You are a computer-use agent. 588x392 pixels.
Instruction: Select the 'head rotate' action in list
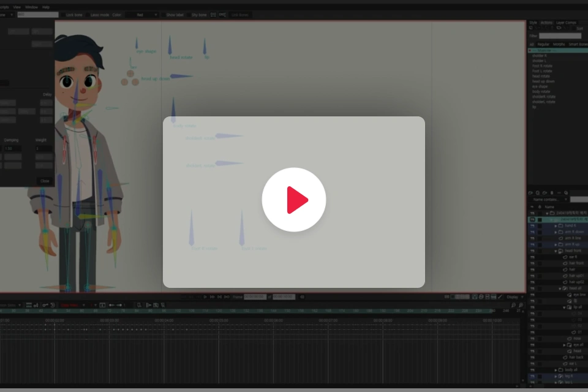(541, 76)
